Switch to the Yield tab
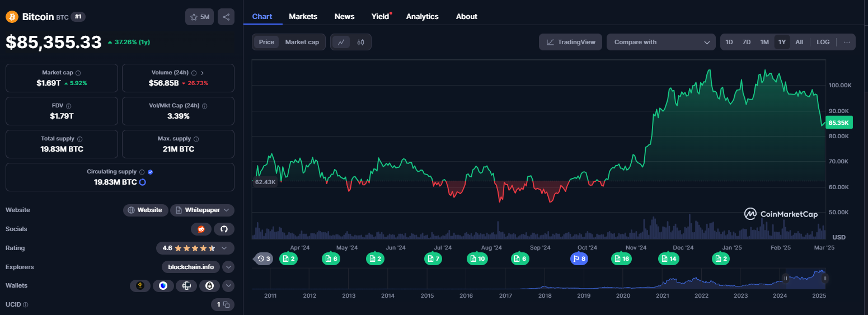The width and height of the screenshot is (868, 315). tap(381, 16)
